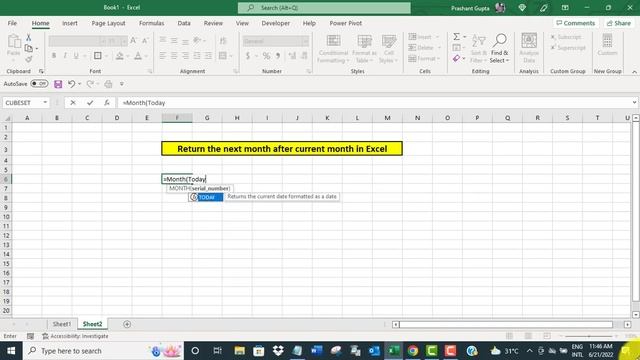Click the horizontal scrollbar right arrow
The image size is (640, 360).
[x=627, y=324]
